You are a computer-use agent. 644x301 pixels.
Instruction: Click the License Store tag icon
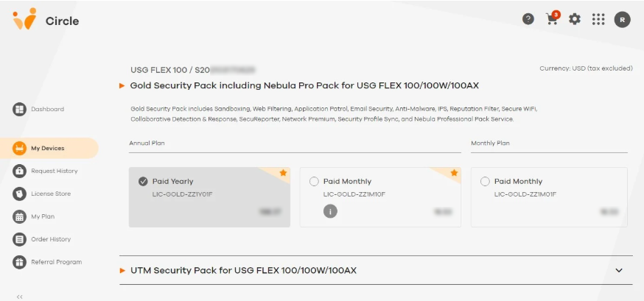click(x=19, y=194)
